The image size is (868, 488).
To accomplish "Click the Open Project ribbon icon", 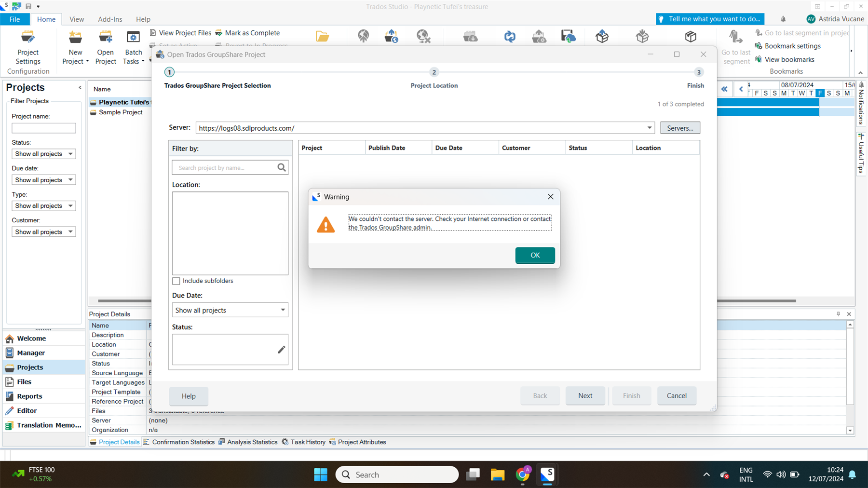I will pos(105,37).
